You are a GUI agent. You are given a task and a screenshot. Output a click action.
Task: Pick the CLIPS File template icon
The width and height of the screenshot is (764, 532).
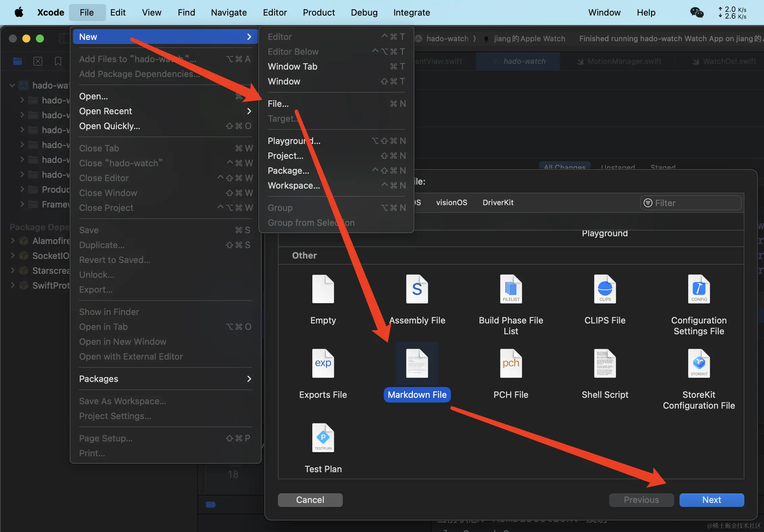pyautogui.click(x=605, y=289)
